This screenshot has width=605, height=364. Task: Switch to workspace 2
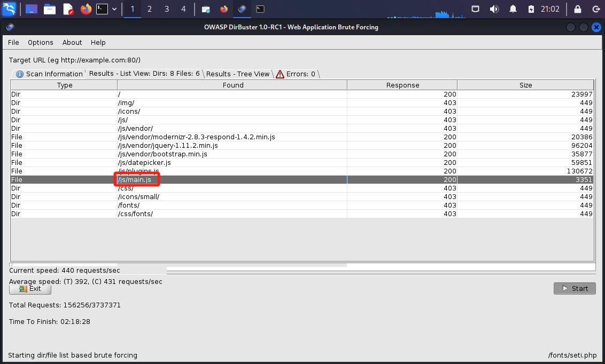(x=149, y=9)
